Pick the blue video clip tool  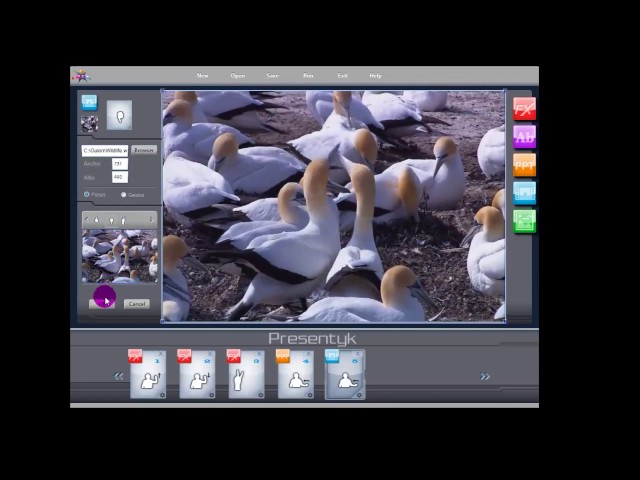tap(524, 193)
